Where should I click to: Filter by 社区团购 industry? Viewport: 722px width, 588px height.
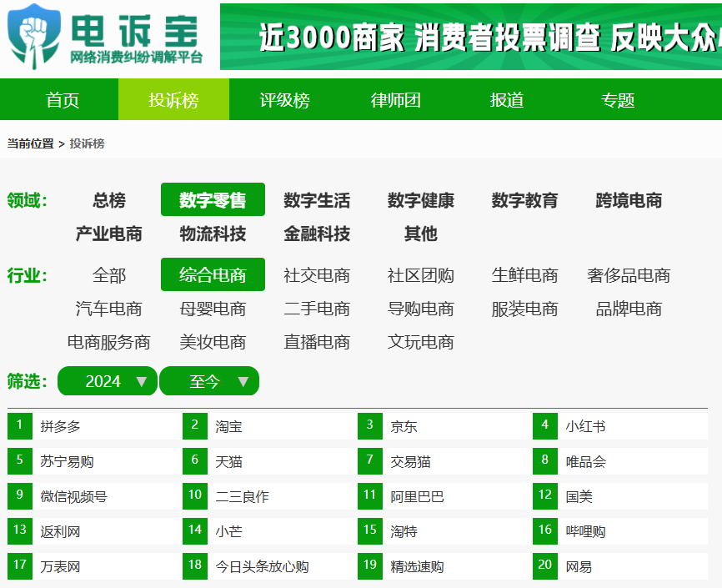click(x=421, y=275)
